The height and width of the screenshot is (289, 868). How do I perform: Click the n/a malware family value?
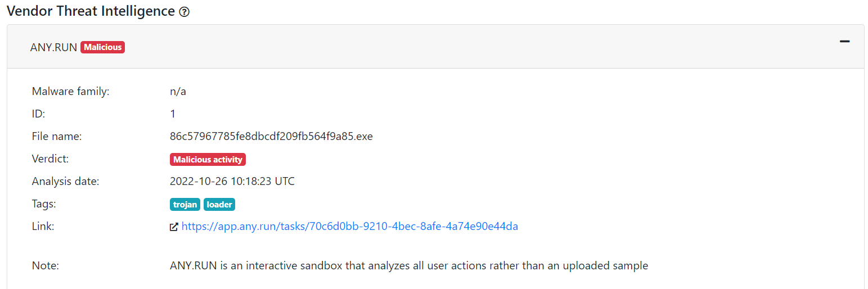(x=178, y=92)
